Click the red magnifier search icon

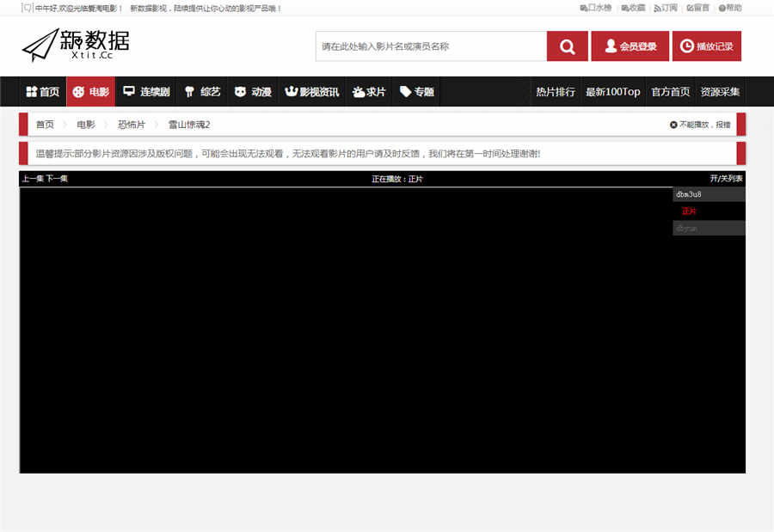pos(566,46)
